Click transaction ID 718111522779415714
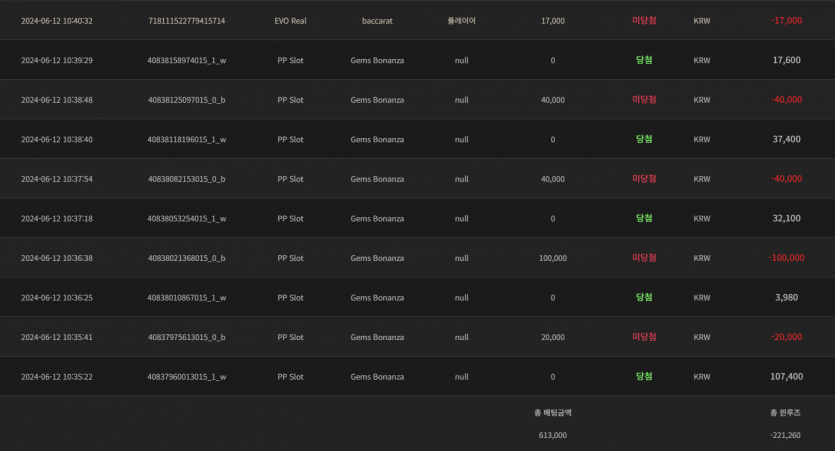The width and height of the screenshot is (835, 451). (x=186, y=21)
